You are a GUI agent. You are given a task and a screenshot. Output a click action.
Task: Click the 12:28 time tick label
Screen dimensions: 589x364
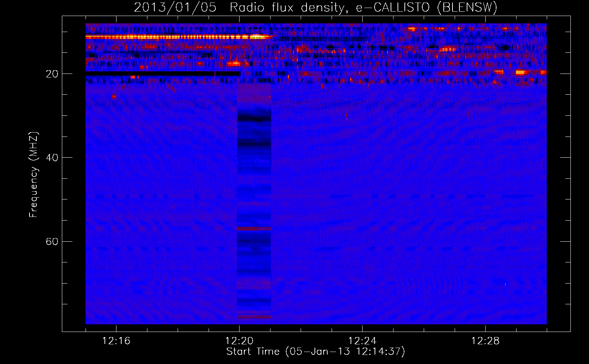[x=485, y=341]
